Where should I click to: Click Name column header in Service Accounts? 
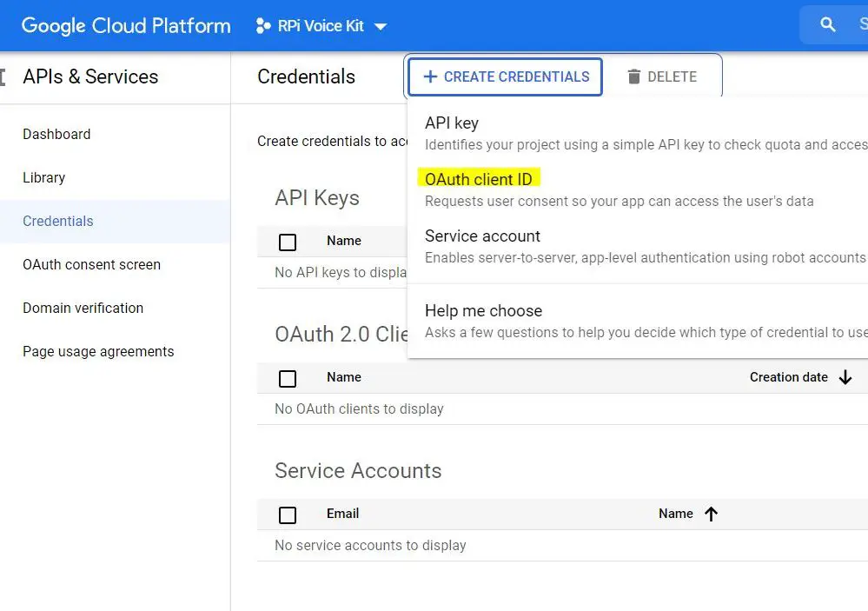tap(675, 514)
